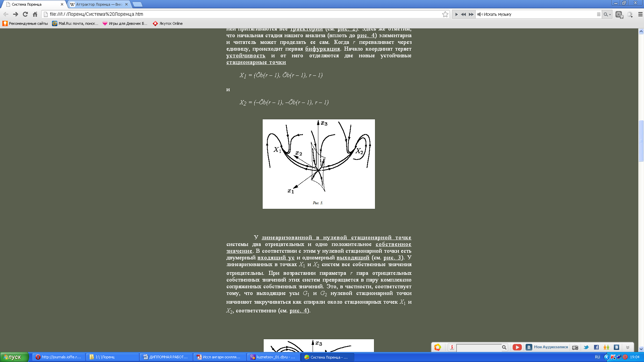Click the Yandex 'Я' icon in bottom toolbar
644x362 pixels.
[x=452, y=347]
